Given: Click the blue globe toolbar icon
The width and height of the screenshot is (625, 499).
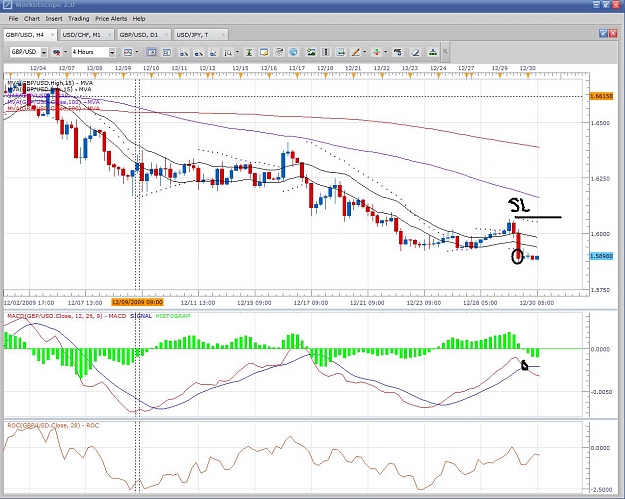Looking at the screenshot, I should 293,52.
